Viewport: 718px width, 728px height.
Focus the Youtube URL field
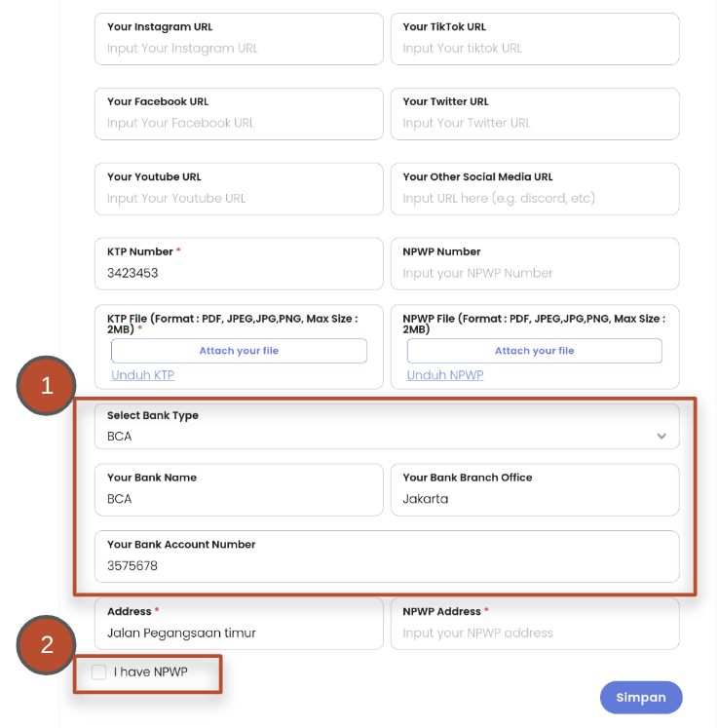[x=239, y=199]
